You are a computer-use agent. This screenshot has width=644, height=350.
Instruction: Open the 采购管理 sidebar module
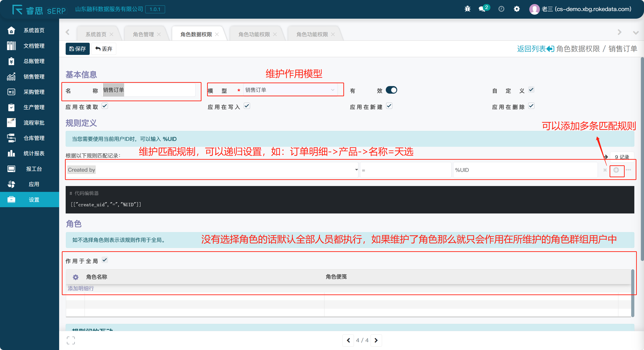(x=29, y=92)
